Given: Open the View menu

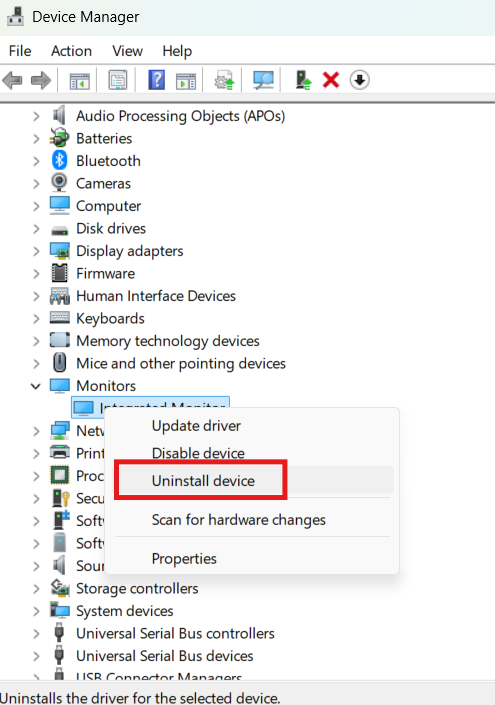Looking at the screenshot, I should pyautogui.click(x=127, y=51).
